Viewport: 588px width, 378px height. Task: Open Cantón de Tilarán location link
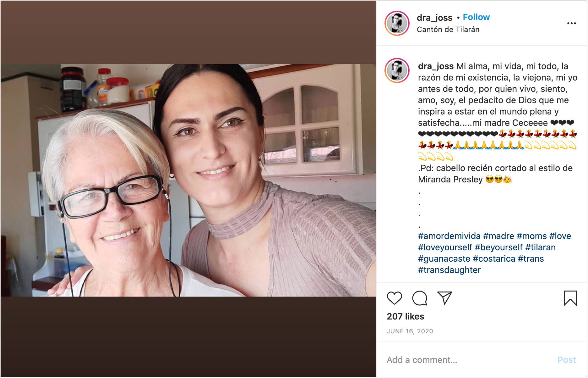448,30
